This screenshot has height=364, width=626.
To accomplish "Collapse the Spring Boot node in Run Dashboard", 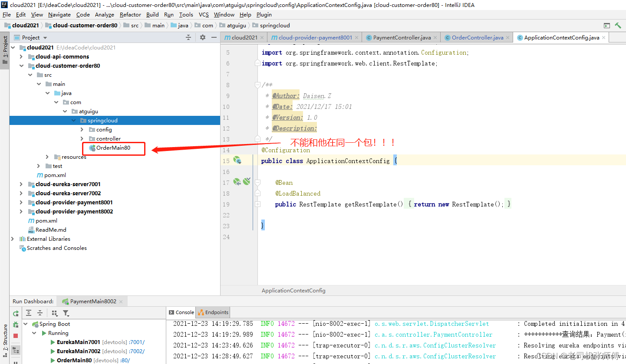I will [x=26, y=324].
